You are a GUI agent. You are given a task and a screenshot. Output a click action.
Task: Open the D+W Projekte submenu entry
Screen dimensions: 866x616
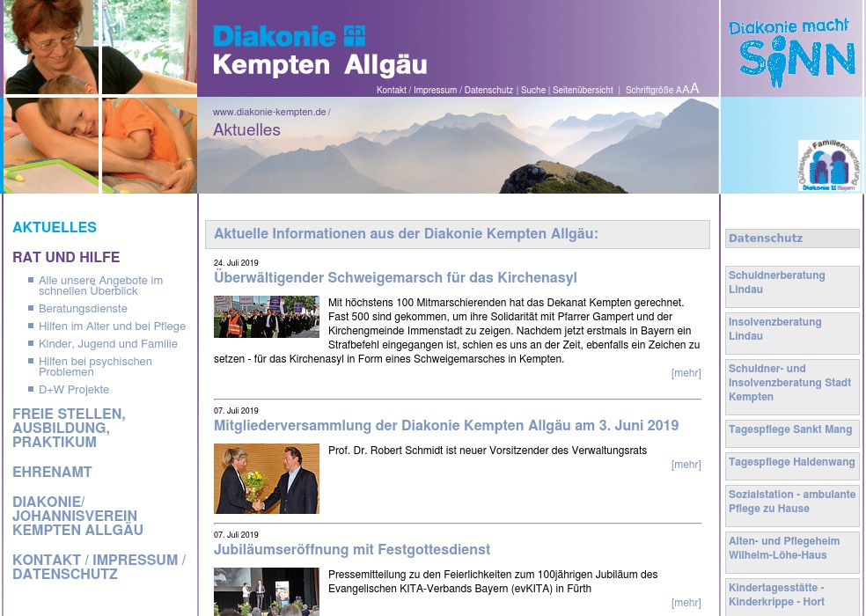point(74,390)
